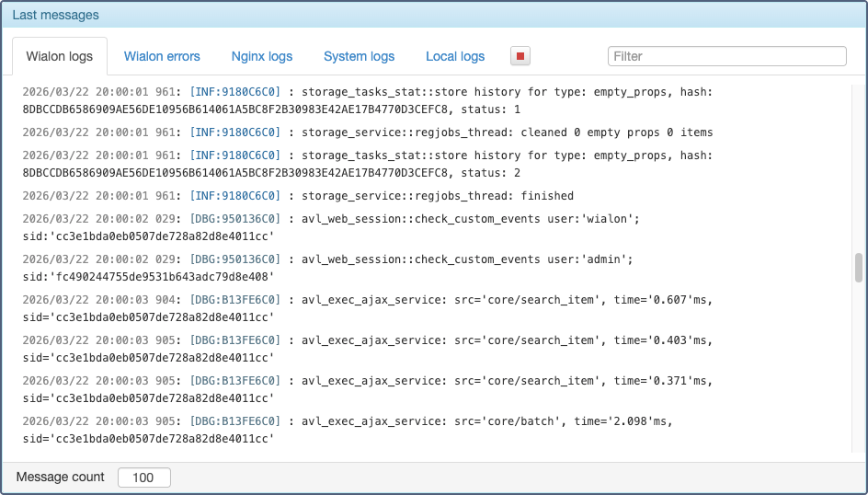Viewport: 868px width, 495px height.
Task: Click the DBG tag for the user 'wialon' event
Action: 234,219
